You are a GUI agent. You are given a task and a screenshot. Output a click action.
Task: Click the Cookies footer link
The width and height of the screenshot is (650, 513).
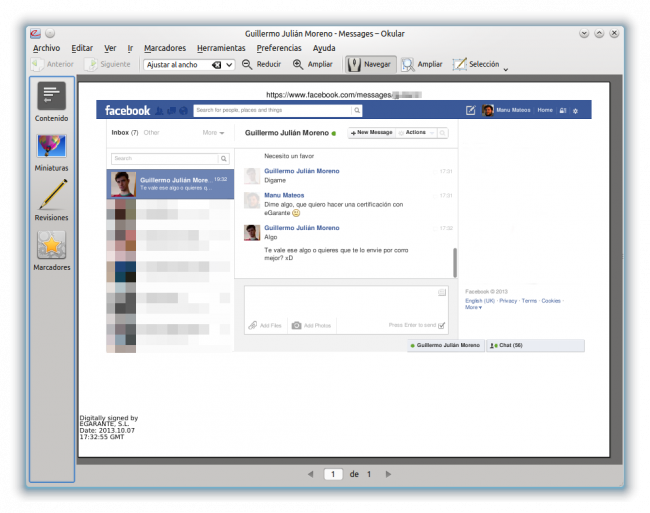point(551,301)
